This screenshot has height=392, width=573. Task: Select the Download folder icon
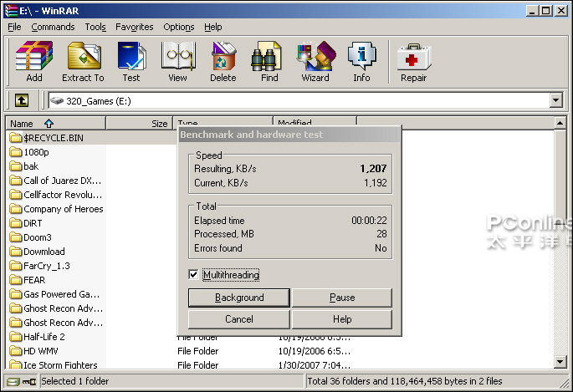15,252
